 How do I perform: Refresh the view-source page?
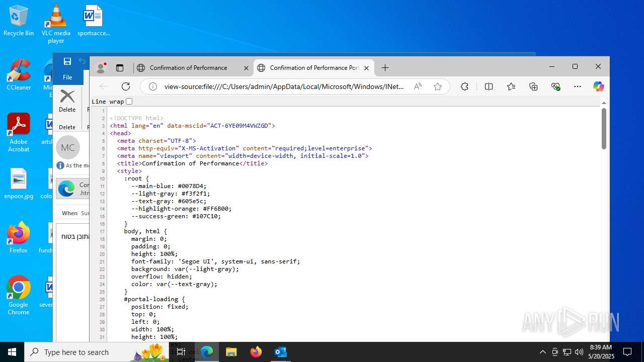(126, 86)
